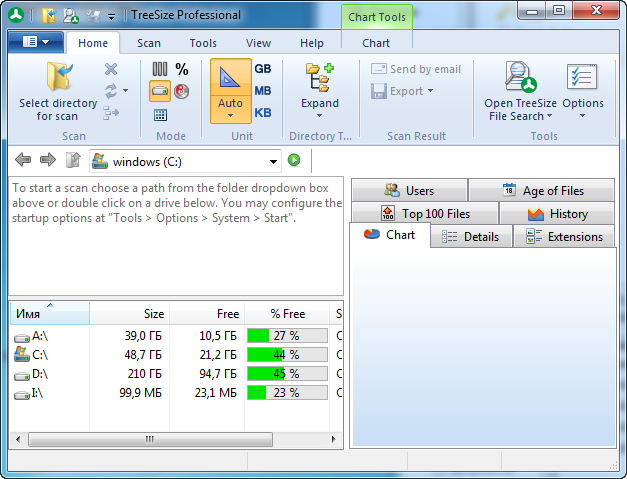Viewport: 627px width, 479px height.
Task: Open the windows (C:) path dropdown
Action: coord(273,162)
